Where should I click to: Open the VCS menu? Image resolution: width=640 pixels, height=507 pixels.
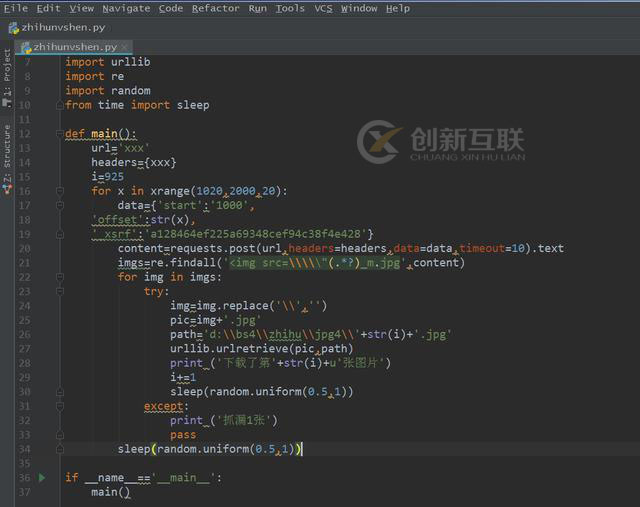[x=323, y=8]
